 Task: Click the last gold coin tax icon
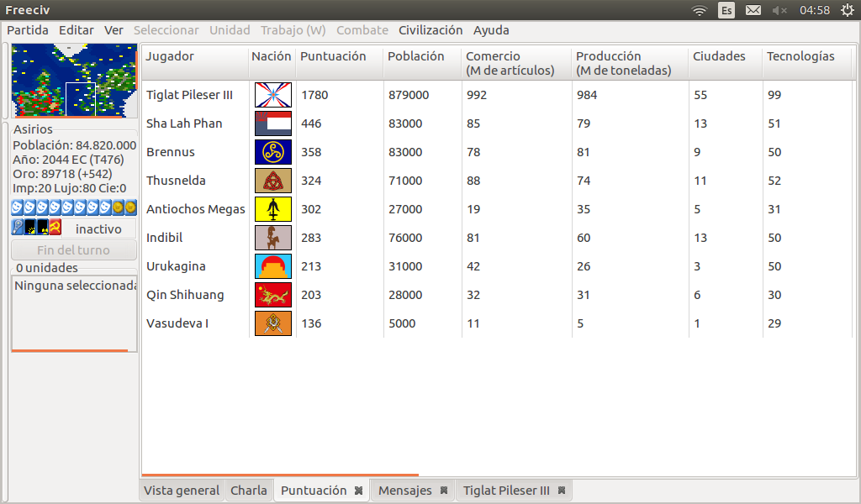(130, 207)
